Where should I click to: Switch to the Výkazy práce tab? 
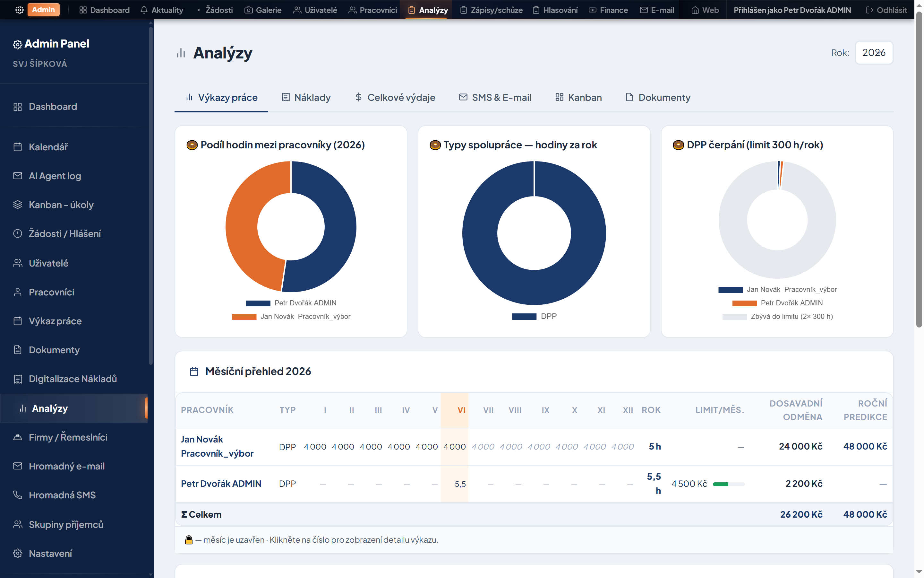(221, 98)
